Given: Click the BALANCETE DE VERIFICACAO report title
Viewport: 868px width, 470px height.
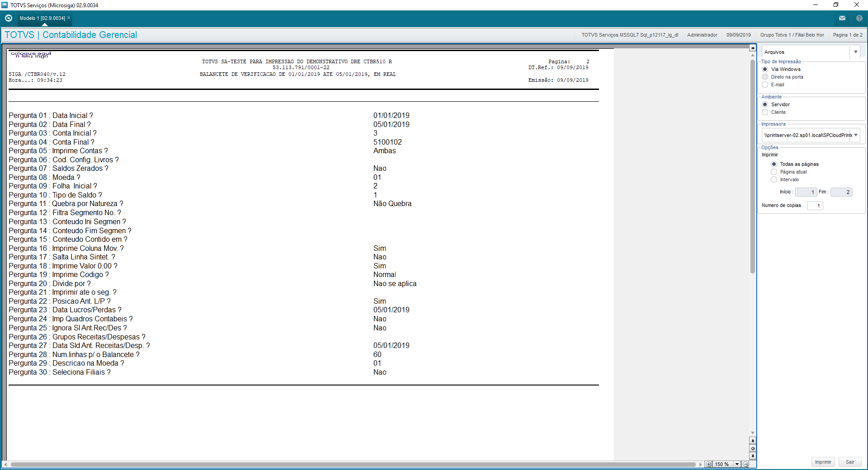Looking at the screenshot, I should click(x=297, y=74).
